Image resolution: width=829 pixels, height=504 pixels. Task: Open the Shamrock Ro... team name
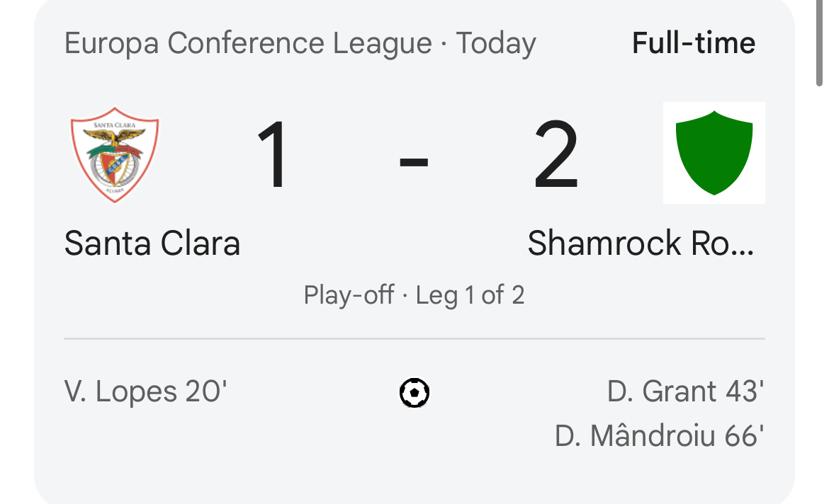641,244
